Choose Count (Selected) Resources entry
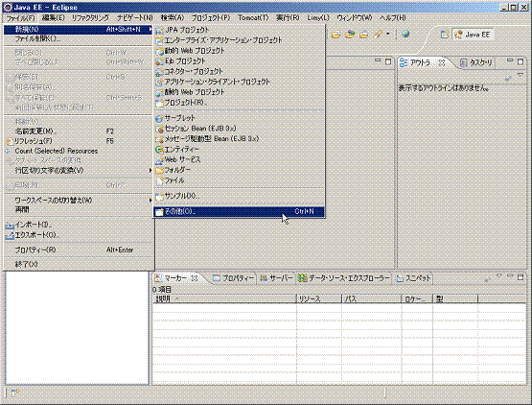The width and height of the screenshot is (532, 405). pos(79,151)
